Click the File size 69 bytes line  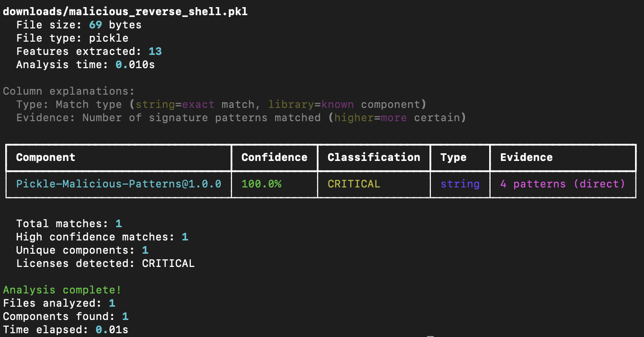[x=79, y=25]
